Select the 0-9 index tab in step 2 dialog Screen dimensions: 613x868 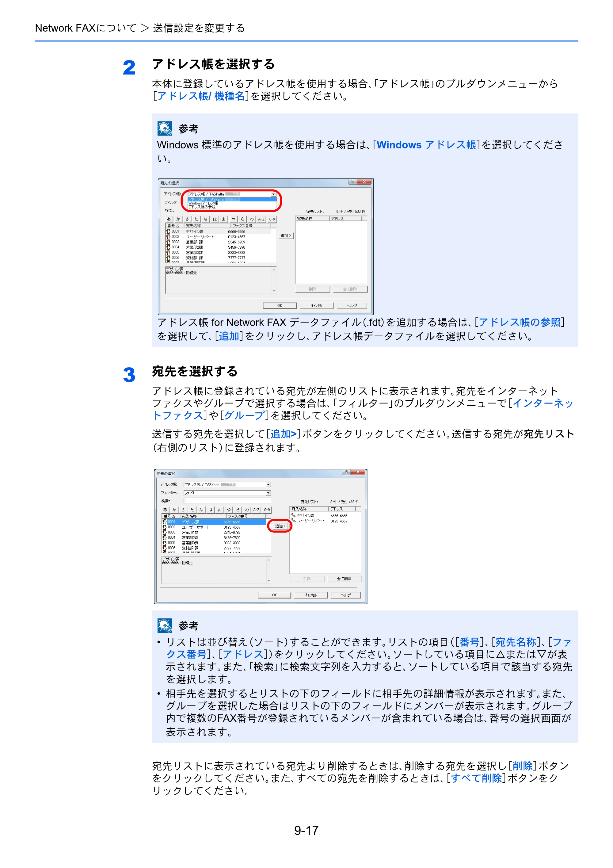pyautogui.click(x=272, y=219)
